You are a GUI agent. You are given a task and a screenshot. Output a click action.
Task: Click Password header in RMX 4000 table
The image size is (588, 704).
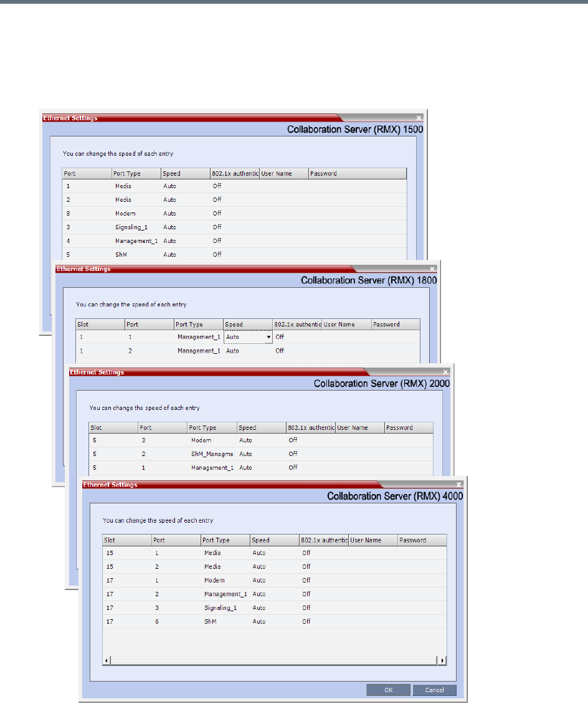(x=422, y=540)
